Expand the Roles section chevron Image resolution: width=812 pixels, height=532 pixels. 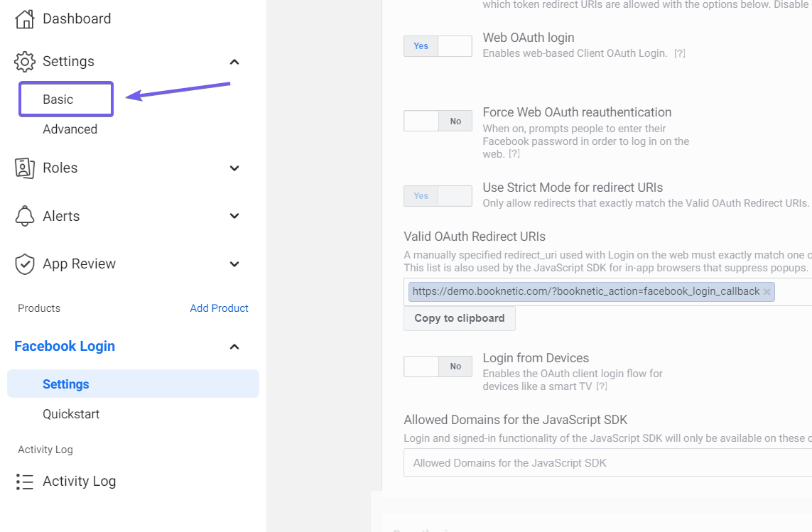[234, 168]
